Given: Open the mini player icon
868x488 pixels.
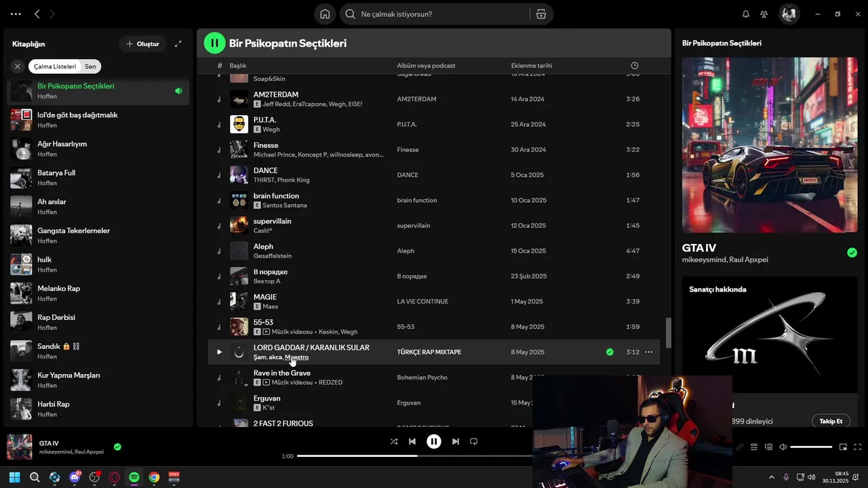Looking at the screenshot, I should (x=843, y=447).
